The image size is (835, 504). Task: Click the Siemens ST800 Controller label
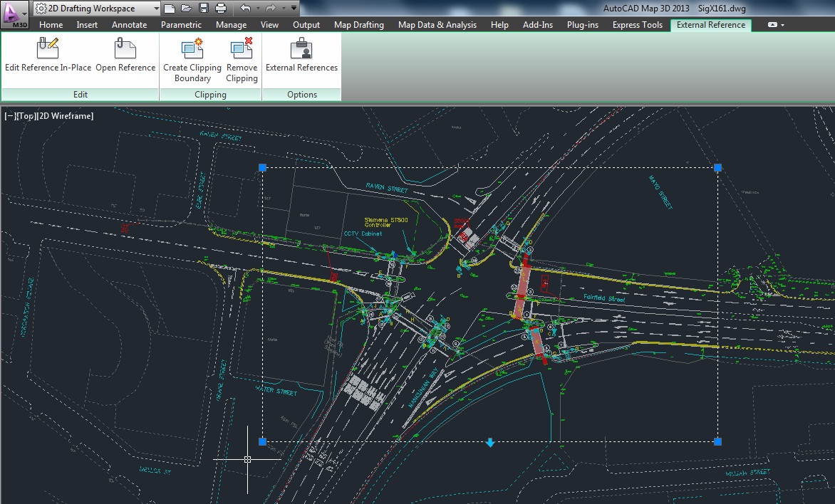click(x=386, y=222)
